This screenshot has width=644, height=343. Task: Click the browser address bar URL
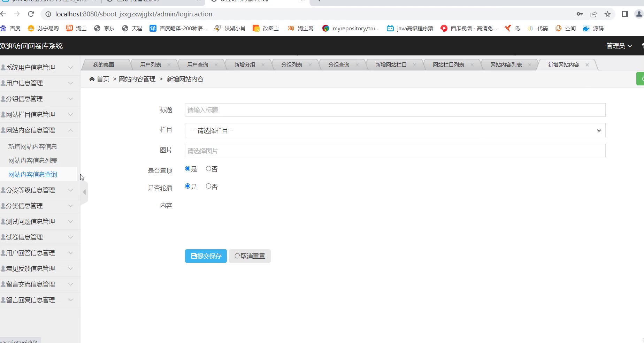click(x=134, y=14)
